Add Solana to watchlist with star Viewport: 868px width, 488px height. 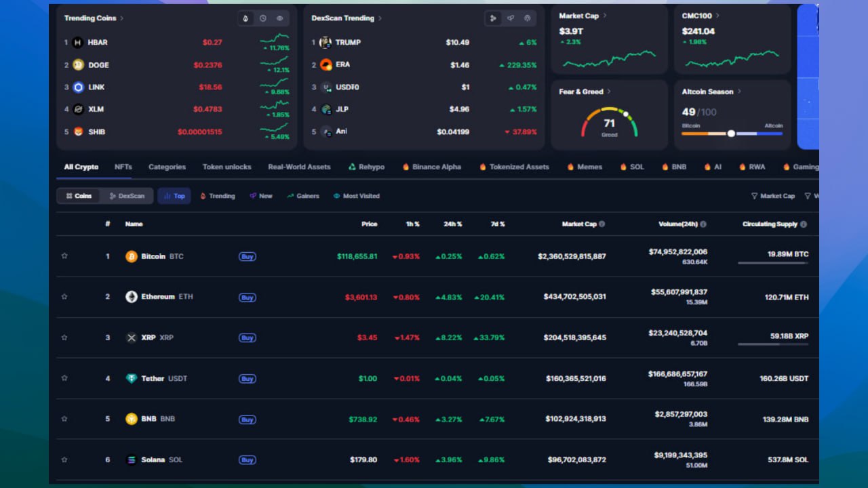pyautogui.click(x=64, y=460)
